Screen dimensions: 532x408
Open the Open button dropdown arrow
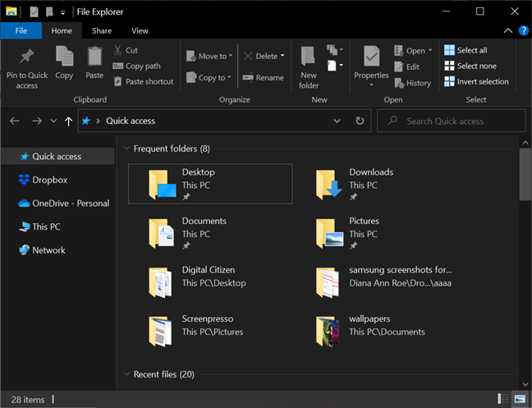[x=430, y=50]
